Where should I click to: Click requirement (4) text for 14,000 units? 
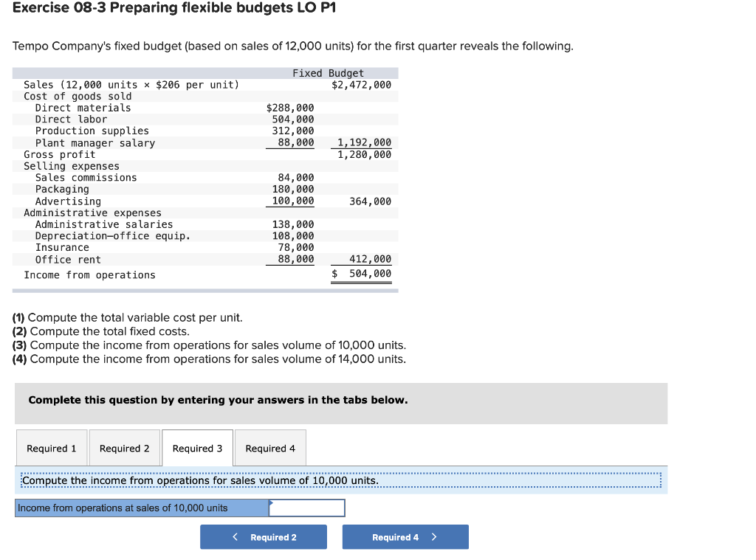coord(209,359)
